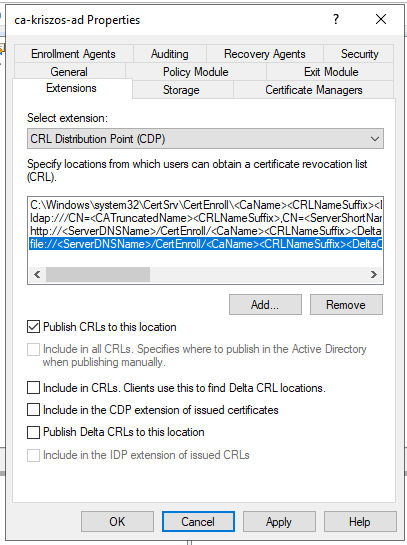Viewport: 407px width, 545px height.
Task: Click the Cancel button
Action: tap(198, 521)
